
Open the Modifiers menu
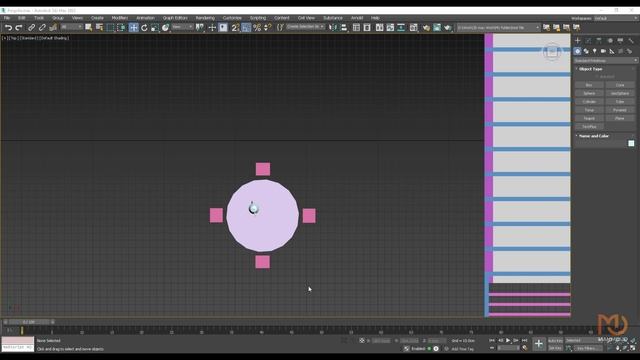tap(120, 18)
